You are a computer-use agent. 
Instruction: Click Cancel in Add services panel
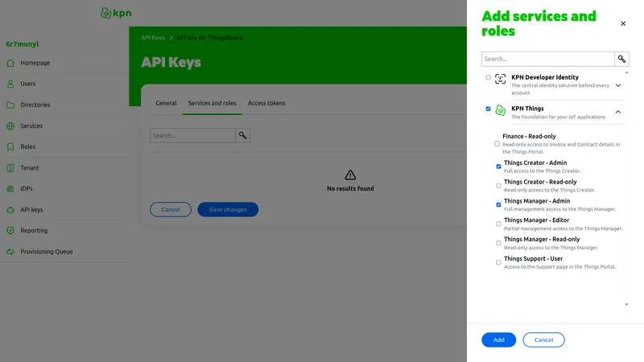[x=544, y=339]
